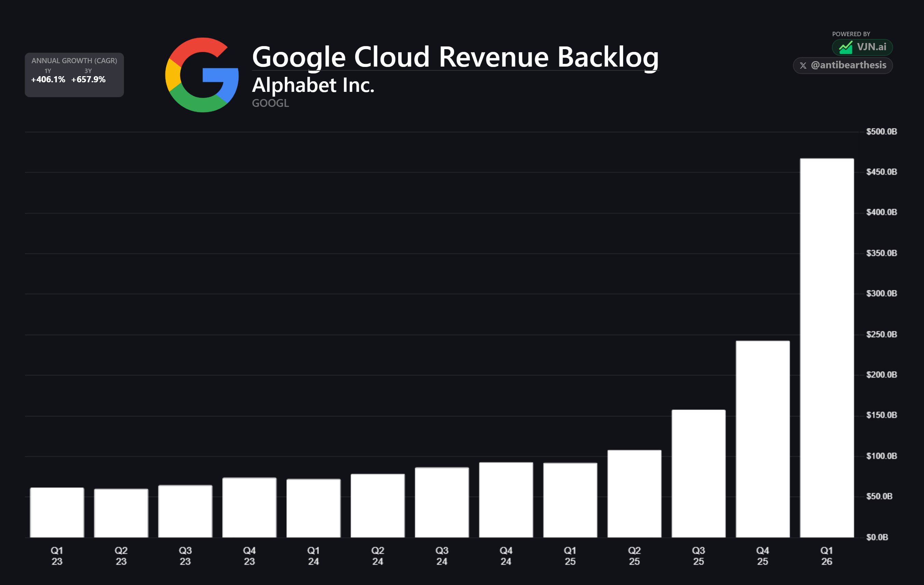Click the $350.0B axis label
924x585 pixels.
[881, 253]
